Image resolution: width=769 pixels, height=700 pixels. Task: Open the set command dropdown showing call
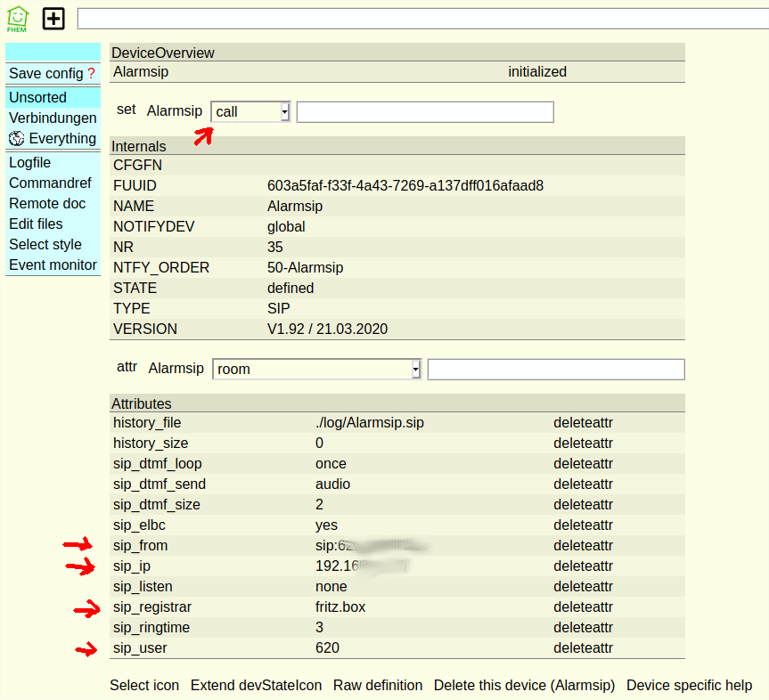tap(250, 111)
